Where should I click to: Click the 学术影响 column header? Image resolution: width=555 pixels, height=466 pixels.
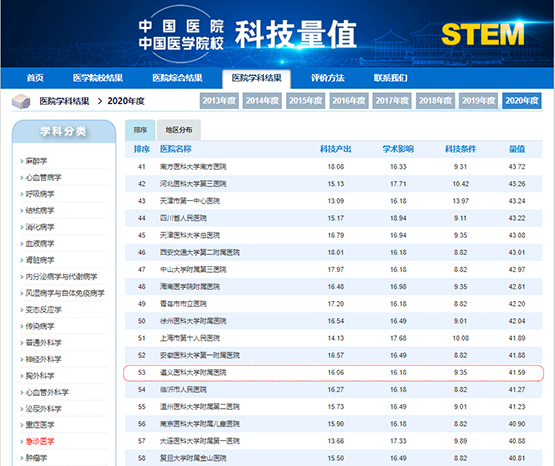coord(398,149)
